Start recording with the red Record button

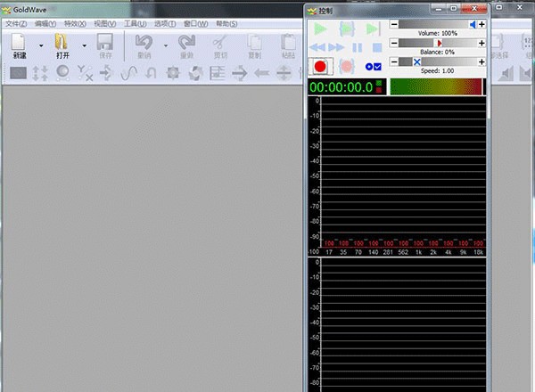pos(320,67)
